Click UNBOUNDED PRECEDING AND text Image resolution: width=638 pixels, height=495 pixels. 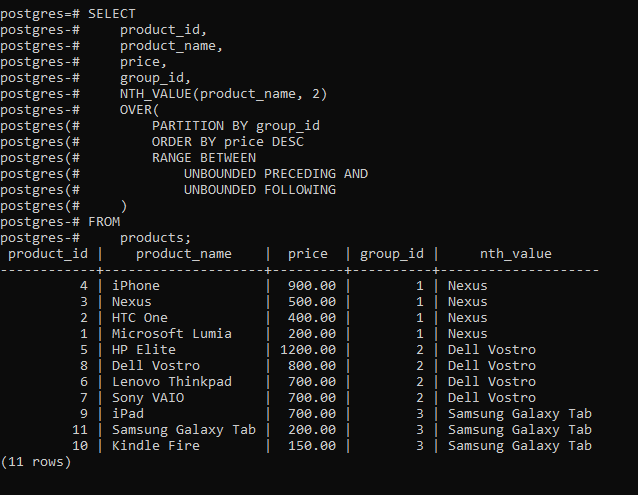(x=276, y=174)
